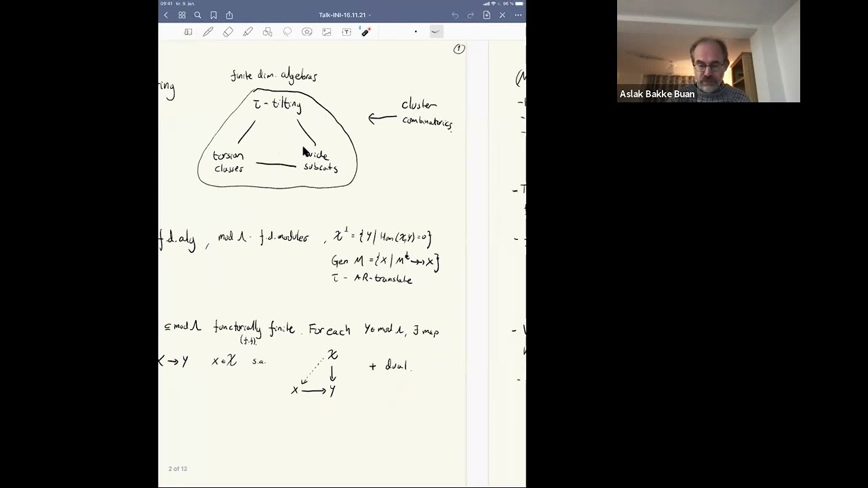Select the Eraser tool
Image resolution: width=868 pixels, height=488 pixels.
pos(228,32)
